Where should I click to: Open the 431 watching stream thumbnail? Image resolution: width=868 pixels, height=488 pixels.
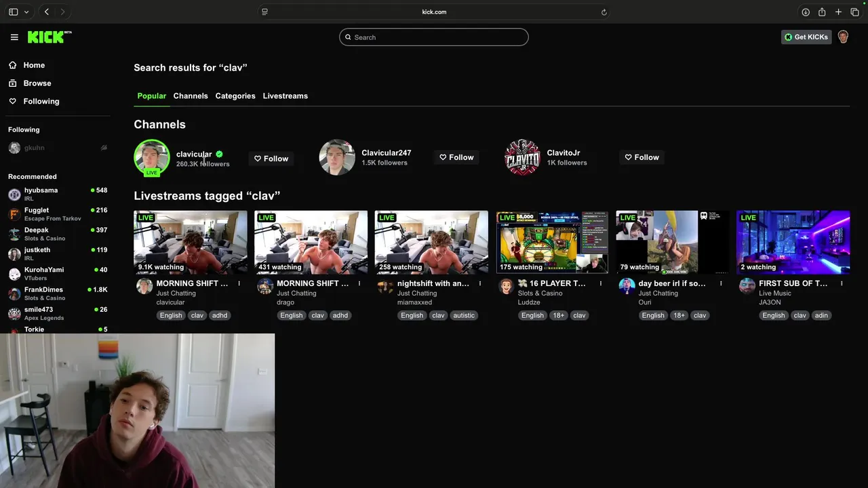click(x=311, y=242)
